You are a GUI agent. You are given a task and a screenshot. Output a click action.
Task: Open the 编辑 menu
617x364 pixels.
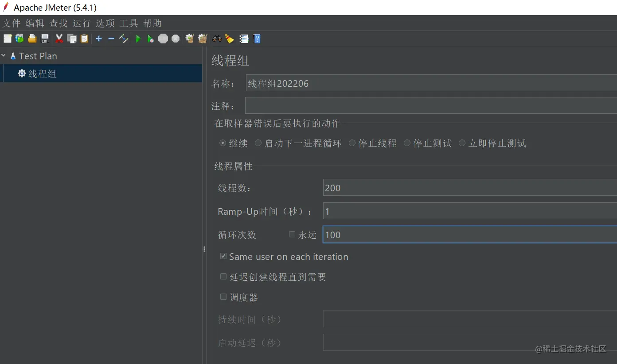[35, 23]
